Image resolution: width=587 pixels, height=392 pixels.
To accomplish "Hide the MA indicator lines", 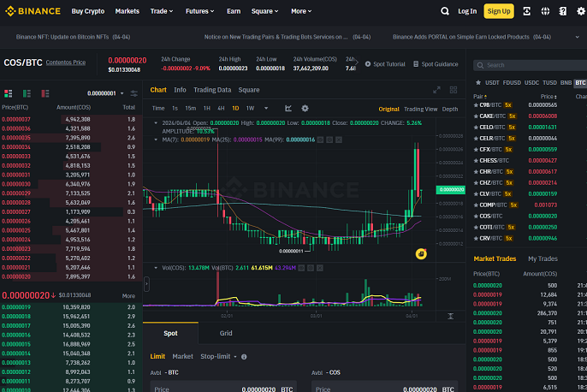I will (320, 140).
